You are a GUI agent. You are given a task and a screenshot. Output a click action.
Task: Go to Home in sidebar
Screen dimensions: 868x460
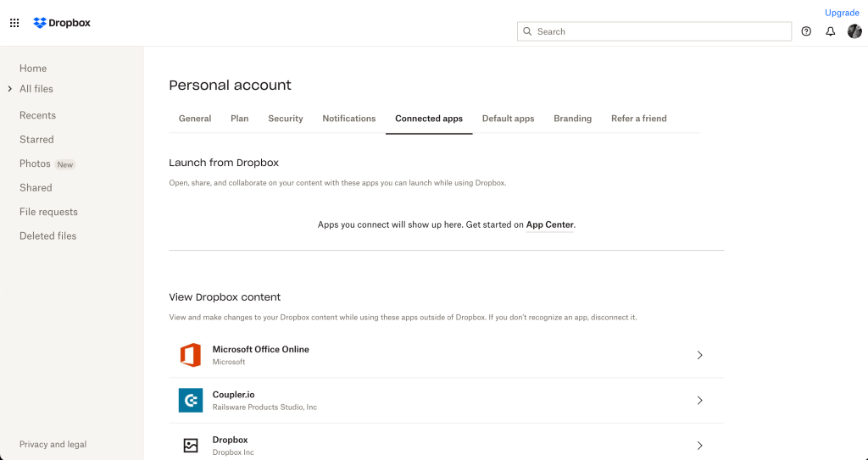pos(33,68)
